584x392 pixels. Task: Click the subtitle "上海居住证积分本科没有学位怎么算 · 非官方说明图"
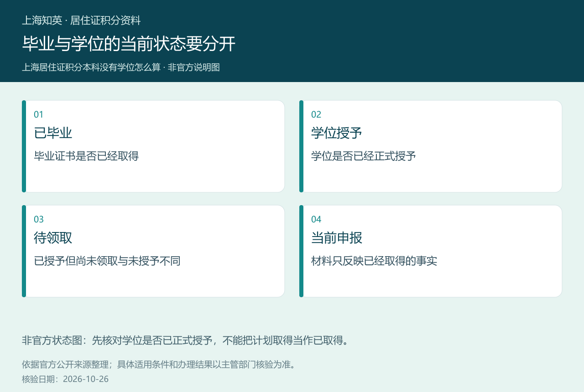click(121, 67)
